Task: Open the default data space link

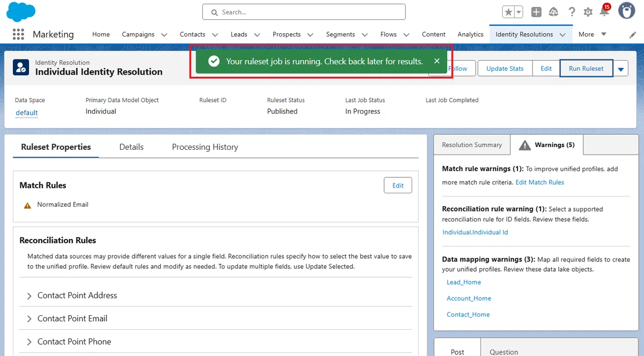Action: (27, 113)
